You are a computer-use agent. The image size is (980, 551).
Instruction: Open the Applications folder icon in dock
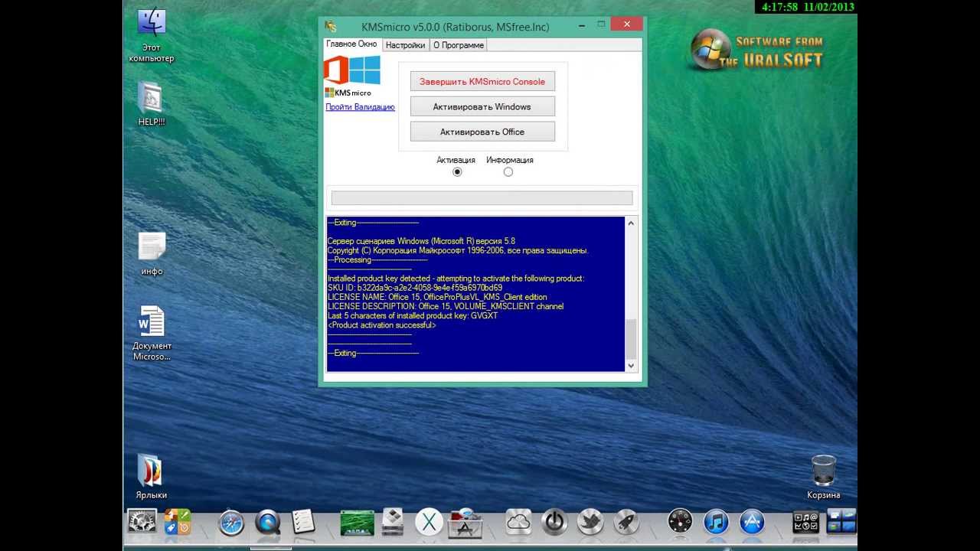coord(465,523)
